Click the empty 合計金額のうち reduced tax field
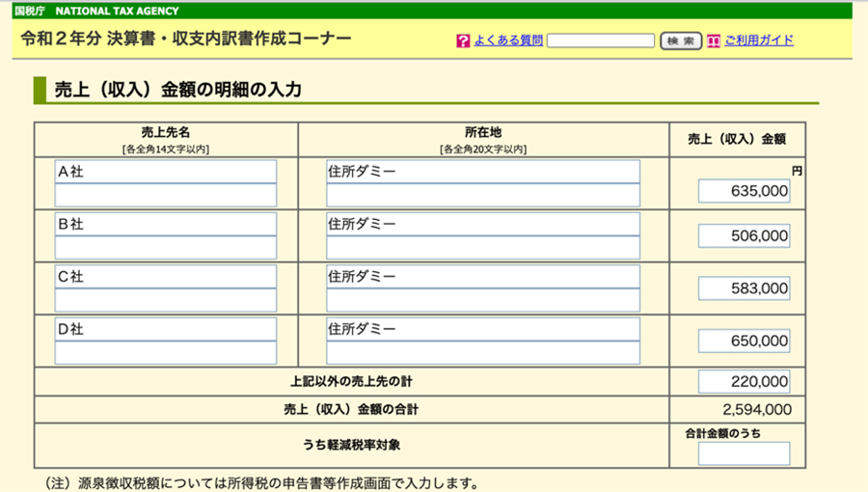This screenshot has width=868, height=492. [x=744, y=453]
